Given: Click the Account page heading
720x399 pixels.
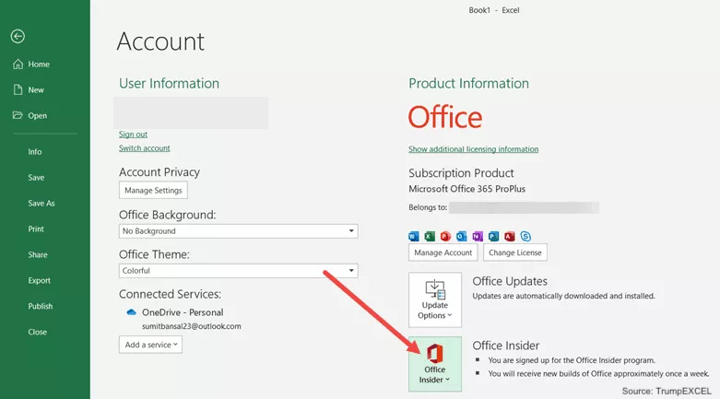Looking at the screenshot, I should pos(161,41).
